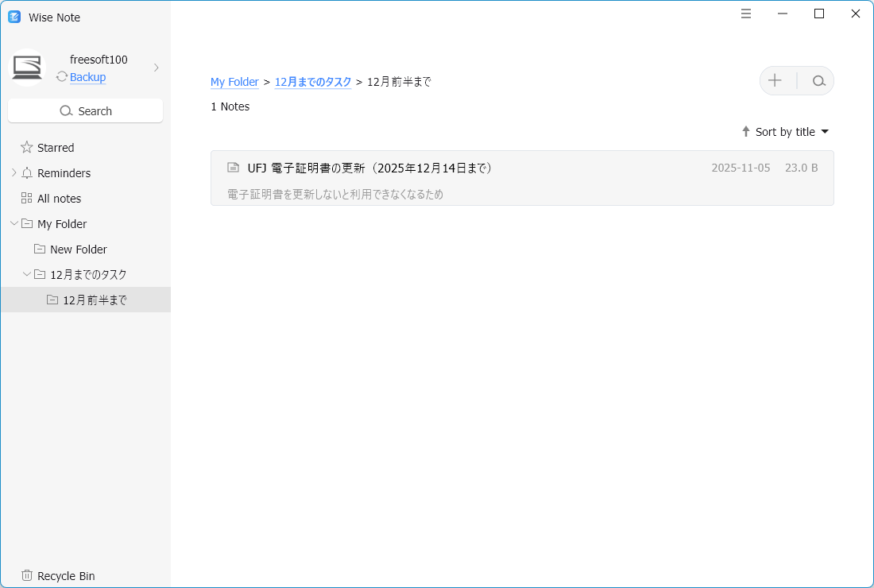Click the Backup link

pyautogui.click(x=87, y=77)
